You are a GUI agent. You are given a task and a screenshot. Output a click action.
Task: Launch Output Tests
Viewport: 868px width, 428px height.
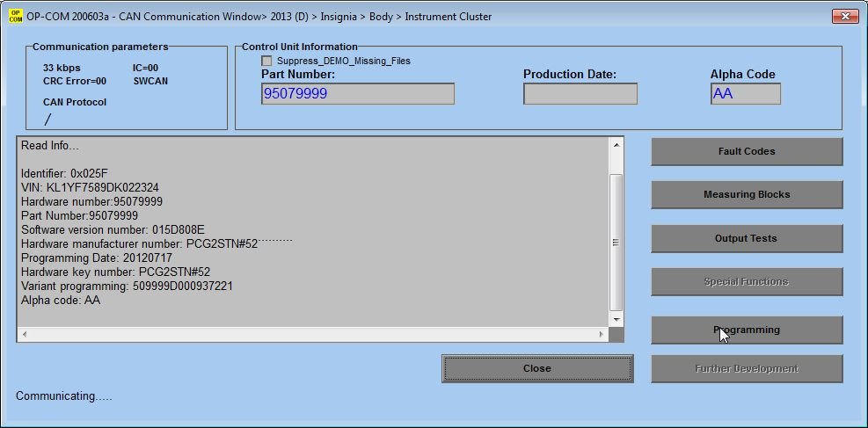[746, 238]
